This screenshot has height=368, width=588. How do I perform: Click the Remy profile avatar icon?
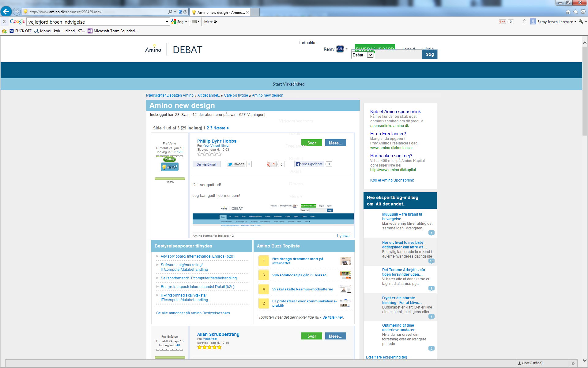[x=340, y=49]
